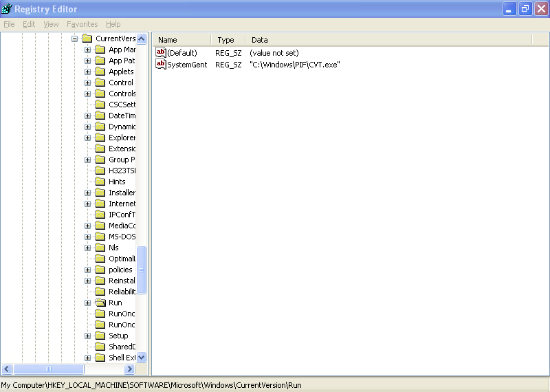
Task: Click the (value not set) data entry
Action: (274, 53)
